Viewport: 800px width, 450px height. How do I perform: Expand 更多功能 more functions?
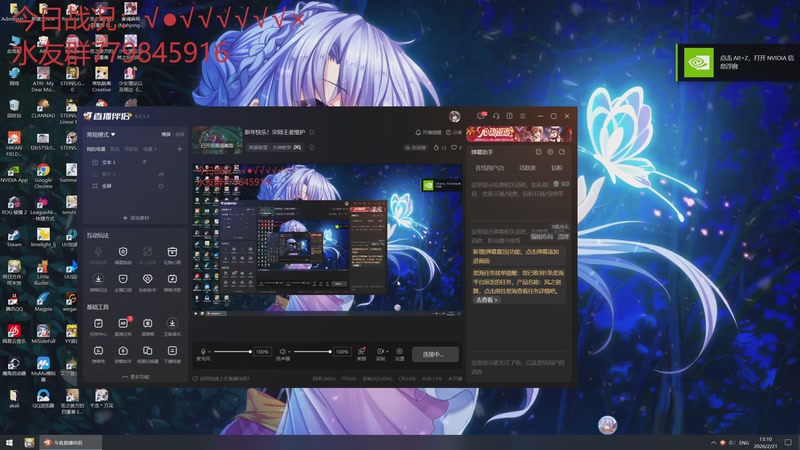pyautogui.click(x=136, y=377)
